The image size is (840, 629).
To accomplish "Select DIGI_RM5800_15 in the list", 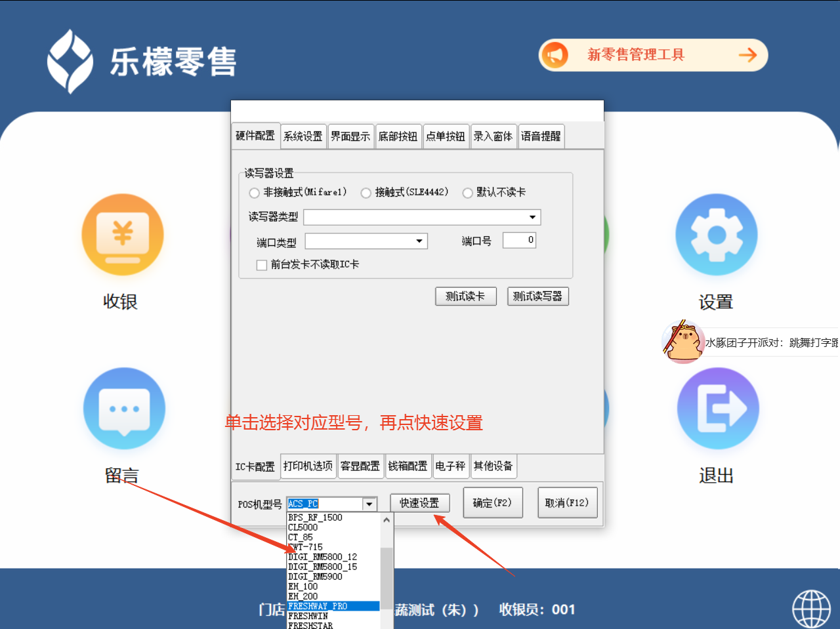I will click(333, 567).
